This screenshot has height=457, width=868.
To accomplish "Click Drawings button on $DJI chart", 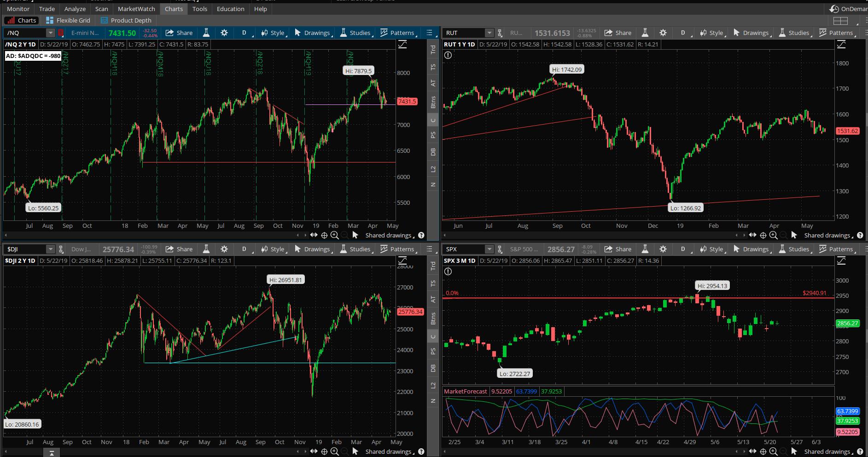I will [x=313, y=249].
